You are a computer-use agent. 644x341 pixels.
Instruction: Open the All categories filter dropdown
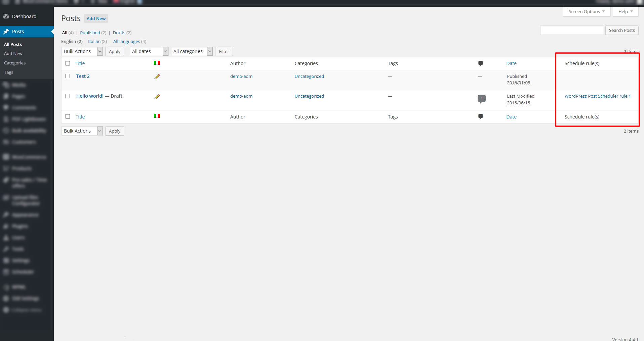[x=192, y=51]
